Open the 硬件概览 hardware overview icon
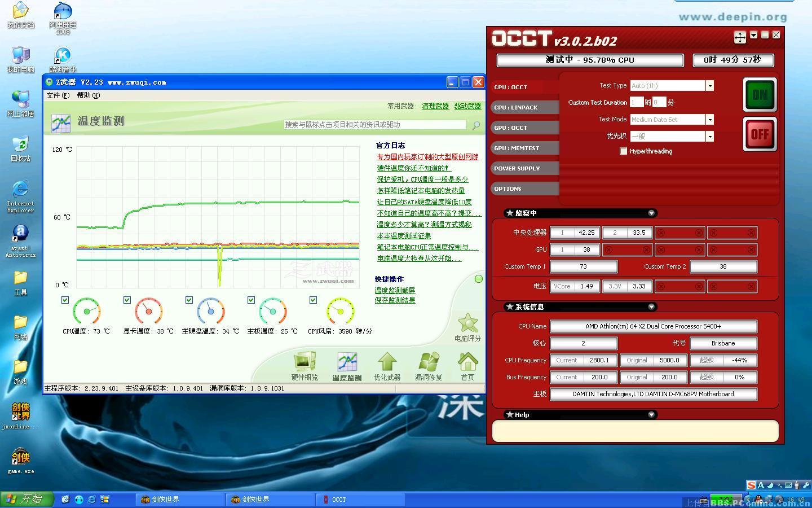812x508 pixels. point(305,366)
